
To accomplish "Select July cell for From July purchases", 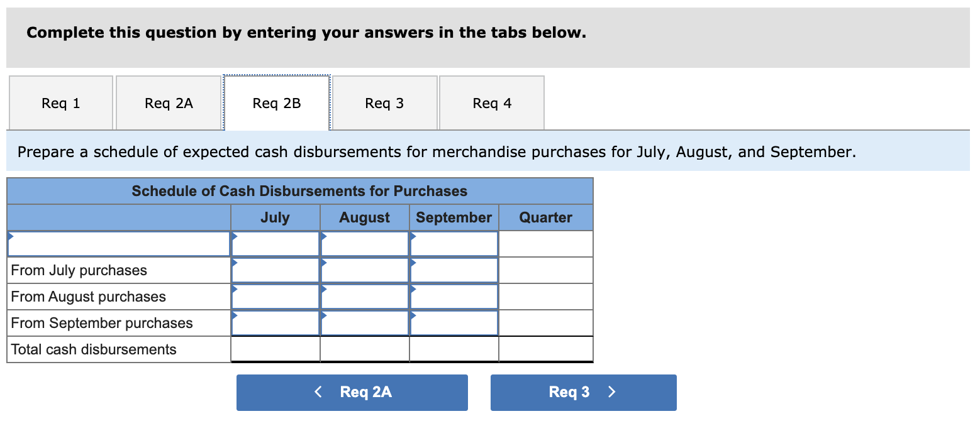I will (x=276, y=270).
